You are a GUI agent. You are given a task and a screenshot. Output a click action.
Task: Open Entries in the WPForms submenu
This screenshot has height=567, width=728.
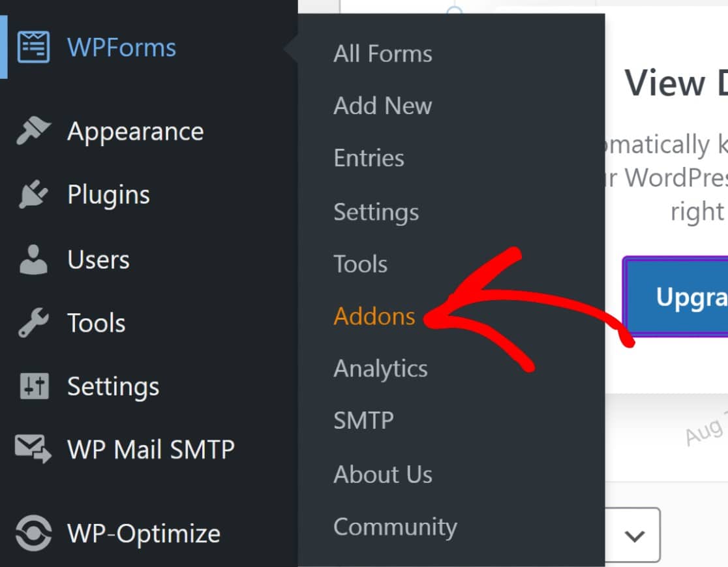pyautogui.click(x=369, y=158)
